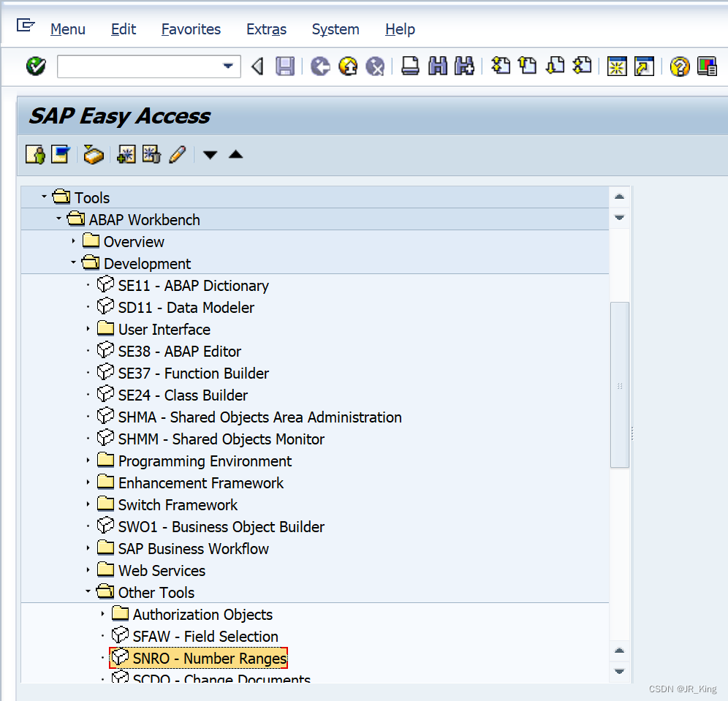The image size is (728, 701).
Task: Click the Move Favorites Up arrow
Action: (x=236, y=154)
